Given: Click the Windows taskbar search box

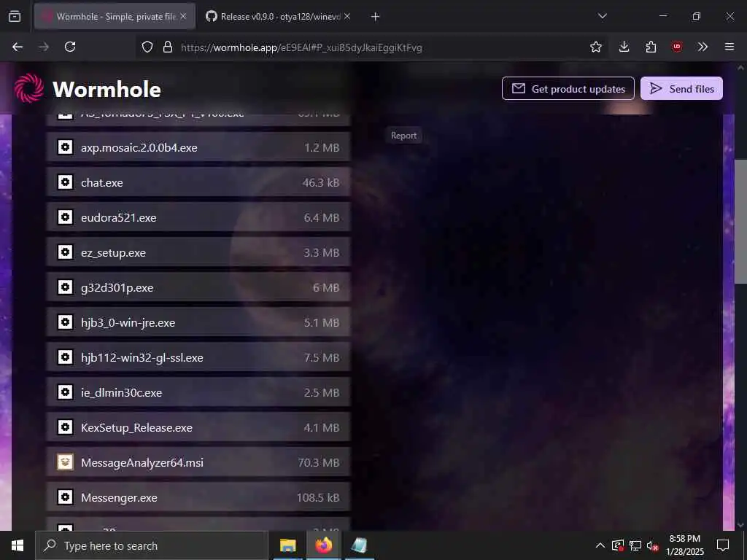Looking at the screenshot, I should 152,545.
